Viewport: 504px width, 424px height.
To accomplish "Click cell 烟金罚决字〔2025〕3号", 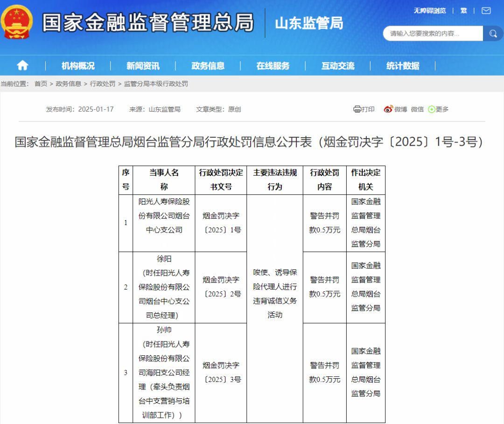I will (x=221, y=373).
